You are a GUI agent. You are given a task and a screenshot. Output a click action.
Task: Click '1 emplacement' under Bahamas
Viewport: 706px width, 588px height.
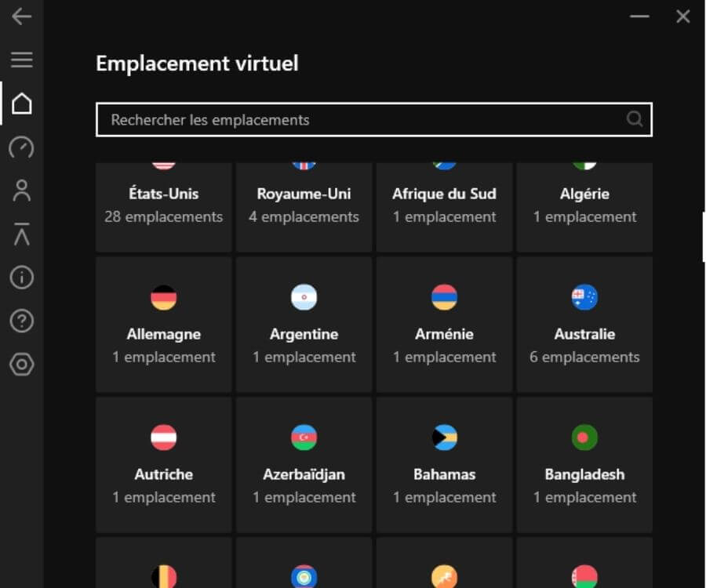point(445,497)
